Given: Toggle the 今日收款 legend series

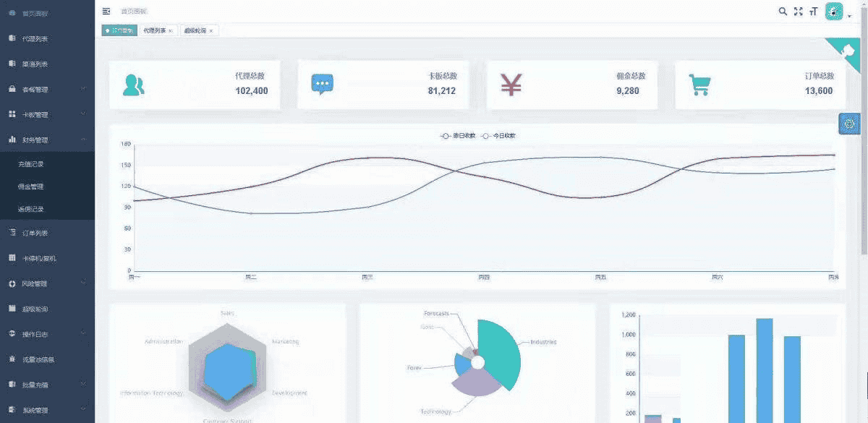Looking at the screenshot, I should point(498,136).
